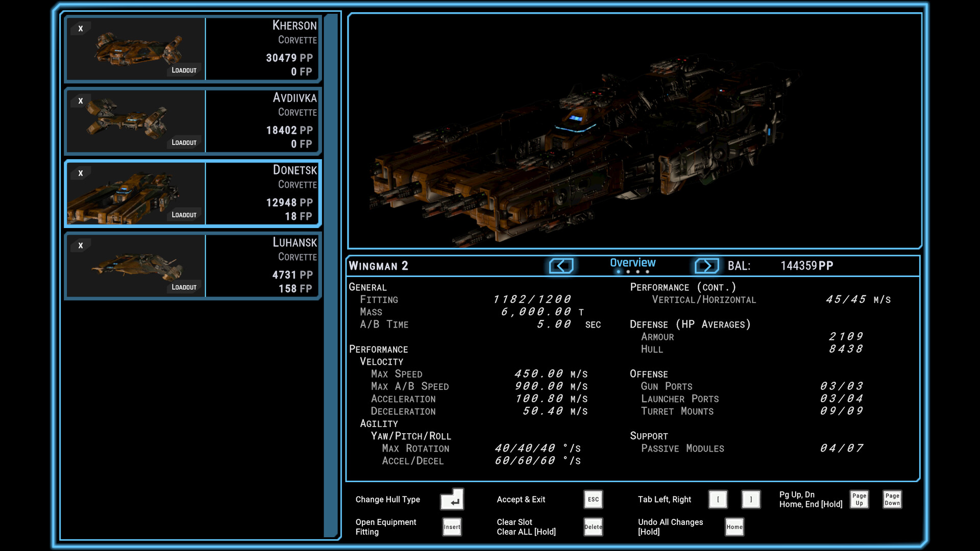The width and height of the screenshot is (980, 551).
Task: Click the Accept & Exit label
Action: [521, 499]
